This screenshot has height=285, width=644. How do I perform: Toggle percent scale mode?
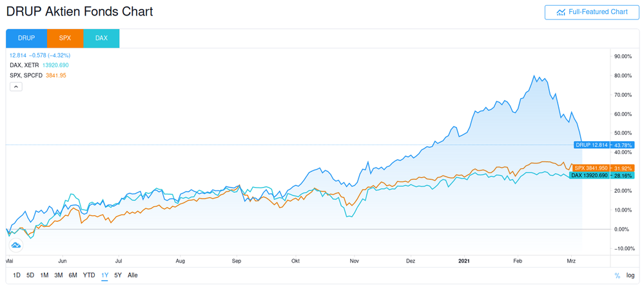point(617,275)
